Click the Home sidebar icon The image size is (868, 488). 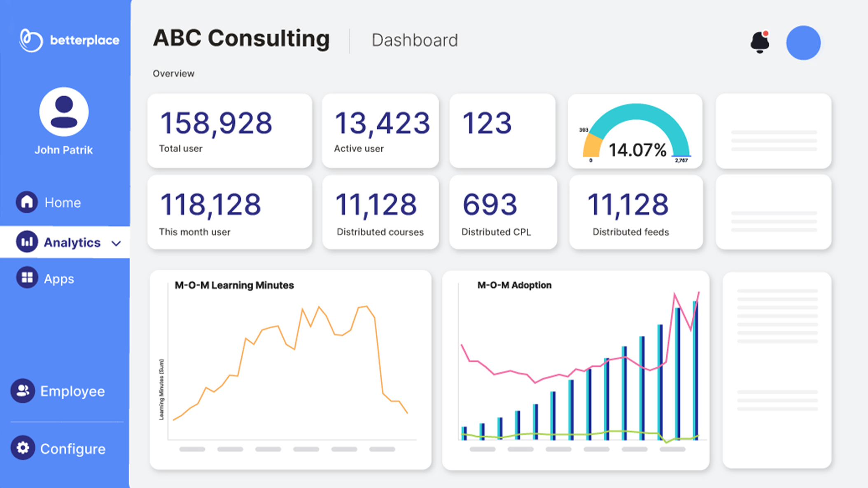(27, 202)
